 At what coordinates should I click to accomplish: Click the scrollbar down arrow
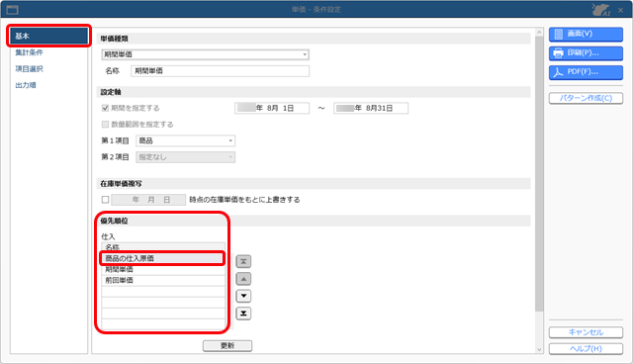tap(539, 350)
